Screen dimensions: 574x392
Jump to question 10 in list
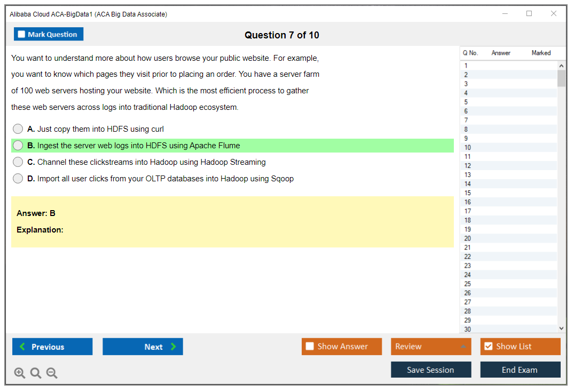click(x=468, y=148)
